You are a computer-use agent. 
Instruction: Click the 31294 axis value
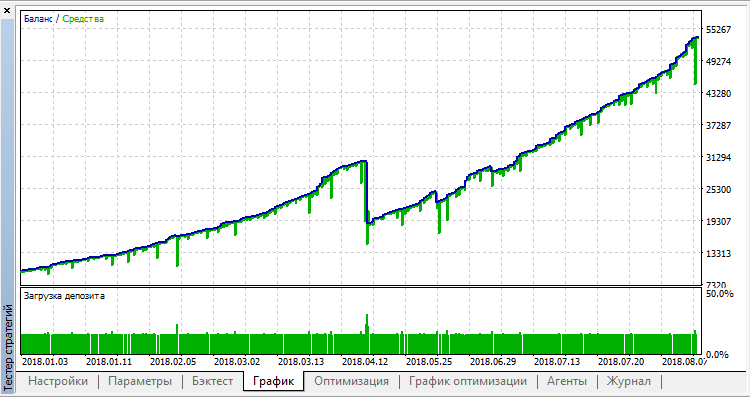[718, 157]
